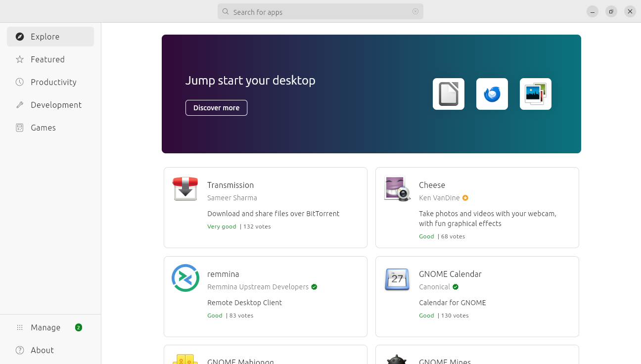
Task: Click the Cheese webcam app icon
Action: point(397,189)
